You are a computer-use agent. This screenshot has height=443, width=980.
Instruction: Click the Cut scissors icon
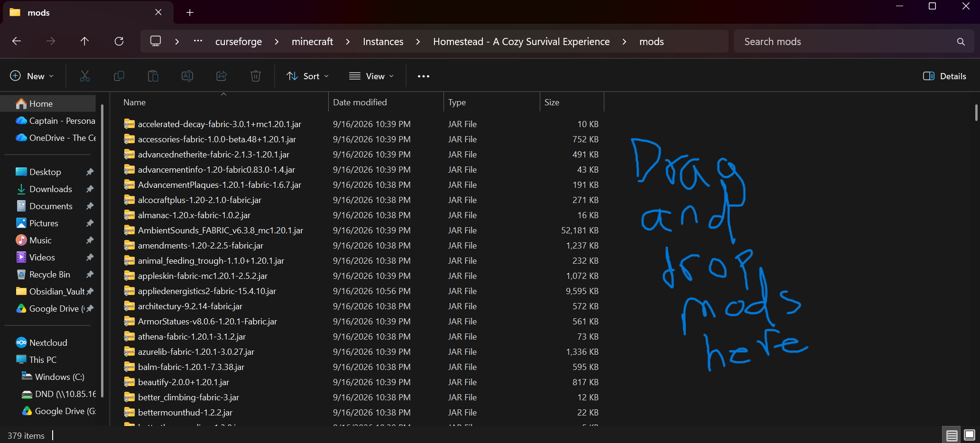pyautogui.click(x=85, y=76)
